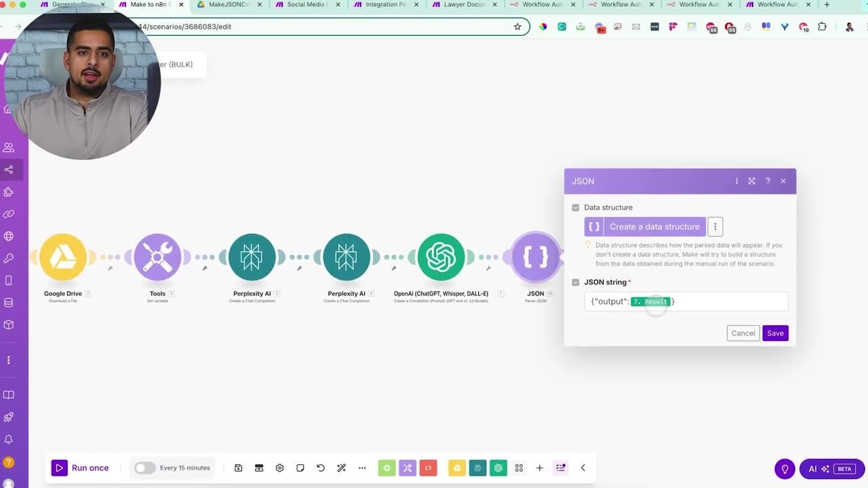
Task: Click the purple Tools favorite icon
Action: pyautogui.click(x=408, y=468)
